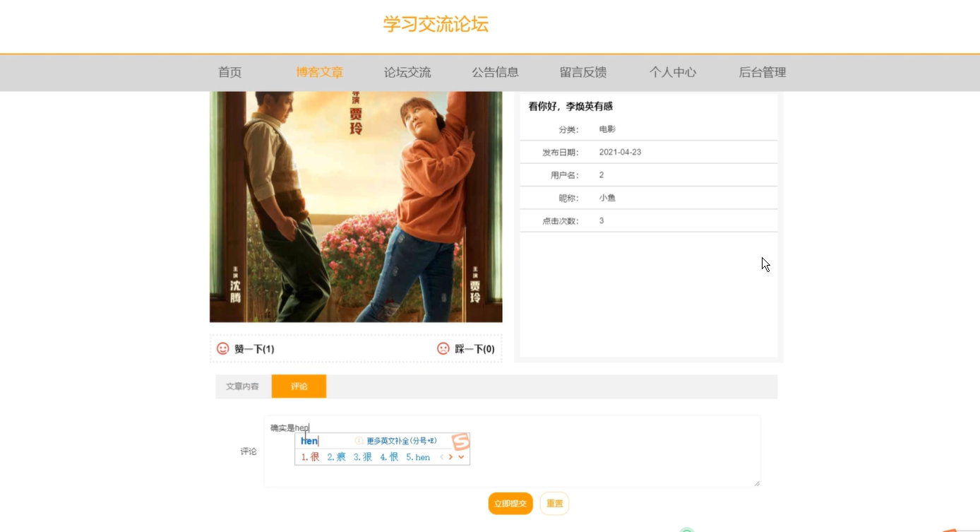Click the 踩一下(0) dislike text
The width and height of the screenshot is (980, 532).
click(474, 349)
